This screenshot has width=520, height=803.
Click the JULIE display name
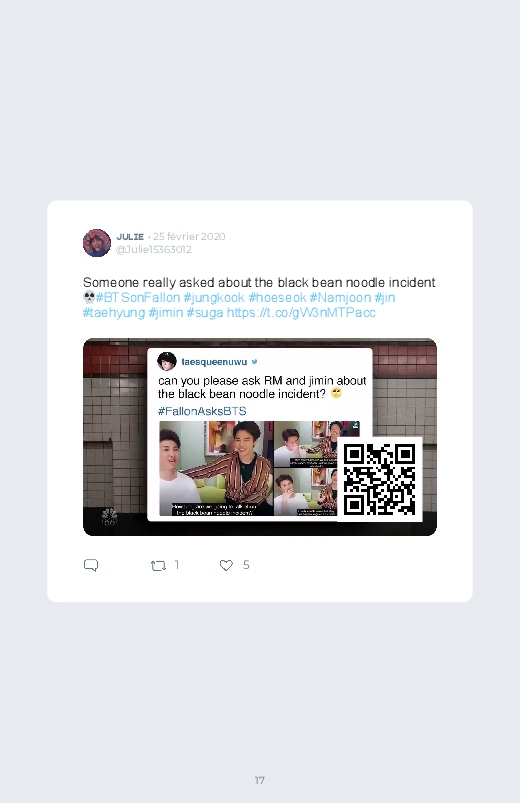[130, 237]
